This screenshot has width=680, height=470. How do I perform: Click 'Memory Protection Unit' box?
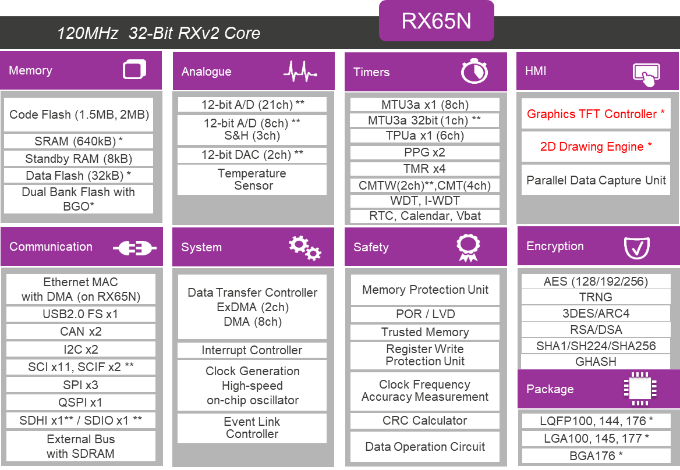(425, 290)
